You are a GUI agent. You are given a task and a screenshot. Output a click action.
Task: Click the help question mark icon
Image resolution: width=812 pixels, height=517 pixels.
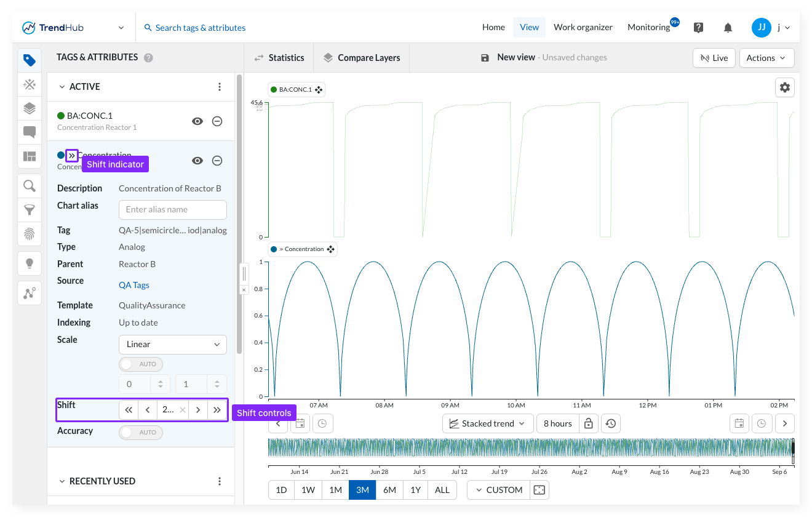698,27
